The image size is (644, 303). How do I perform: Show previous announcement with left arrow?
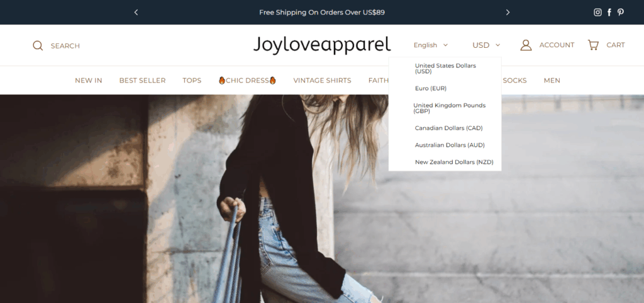click(x=136, y=12)
